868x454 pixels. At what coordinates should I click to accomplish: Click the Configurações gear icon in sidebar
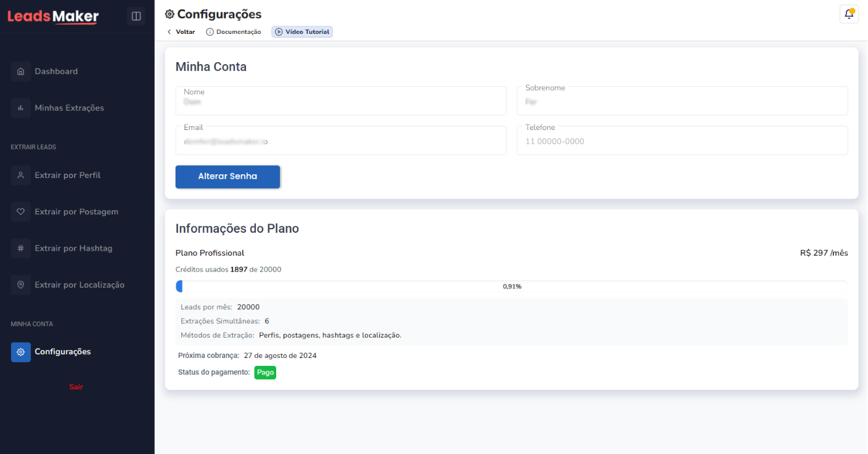[20, 352]
